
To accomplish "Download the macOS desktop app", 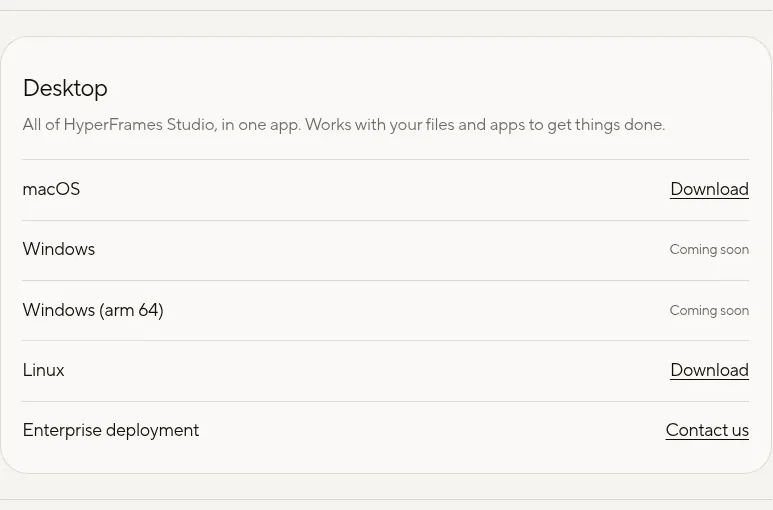I will coord(709,189).
